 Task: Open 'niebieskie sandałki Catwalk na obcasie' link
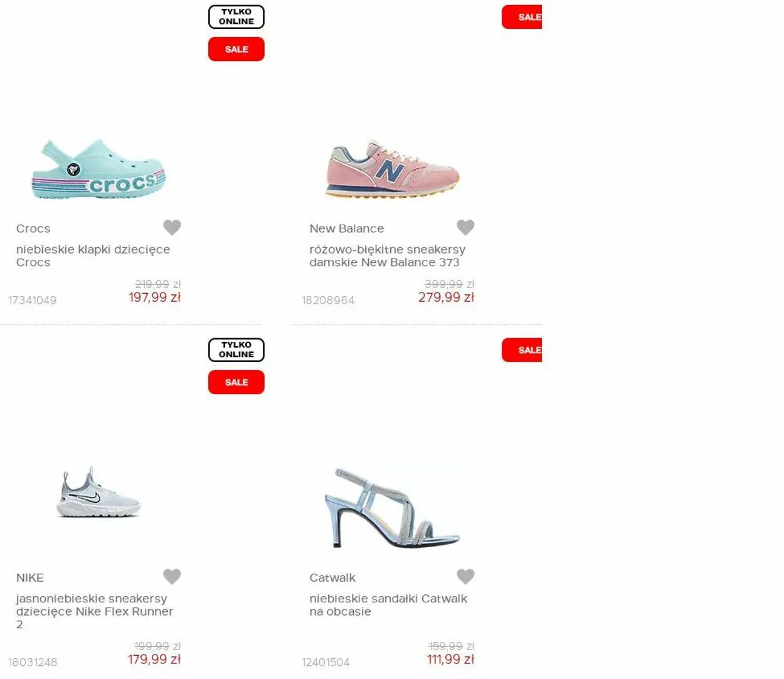coord(388,605)
